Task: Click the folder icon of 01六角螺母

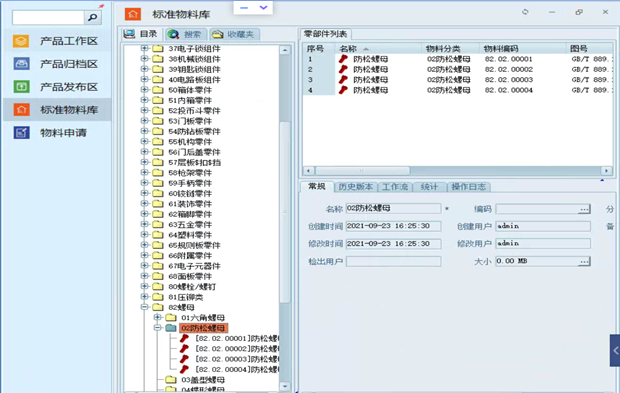Action: 171,317
